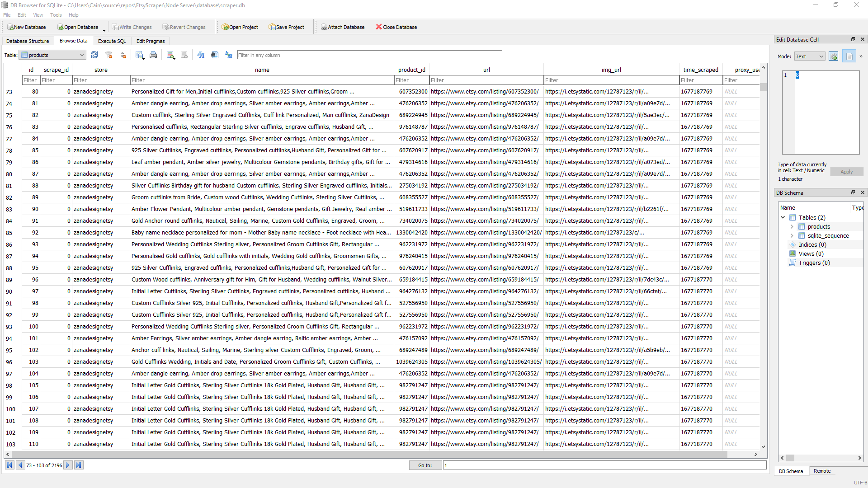
Task: Import cell data from file
Action: pyautogui.click(x=833, y=56)
